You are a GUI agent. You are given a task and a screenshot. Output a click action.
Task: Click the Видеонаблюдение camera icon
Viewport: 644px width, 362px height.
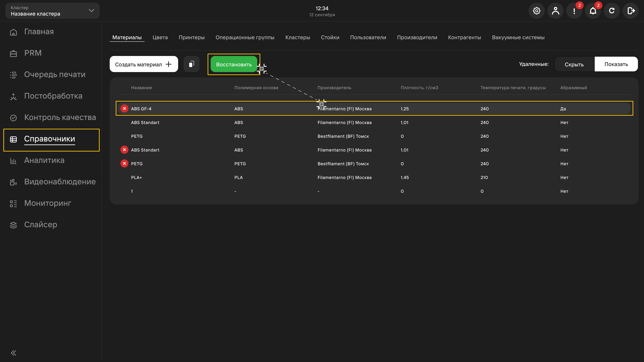(13, 182)
